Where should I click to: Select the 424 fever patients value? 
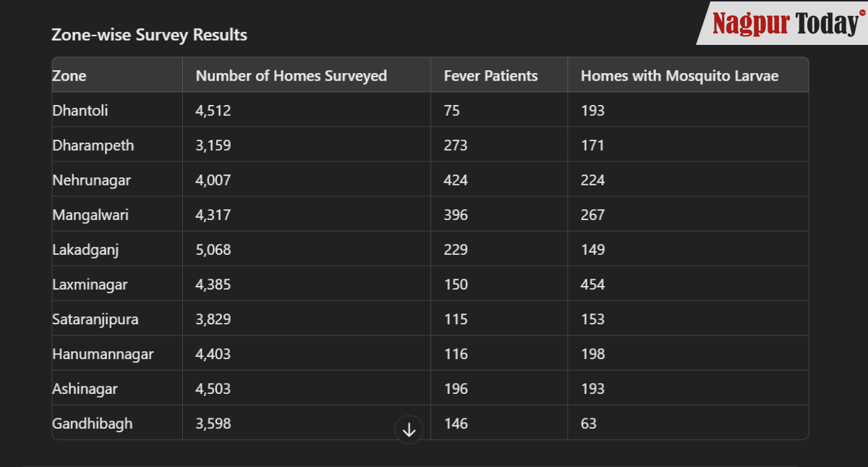456,180
